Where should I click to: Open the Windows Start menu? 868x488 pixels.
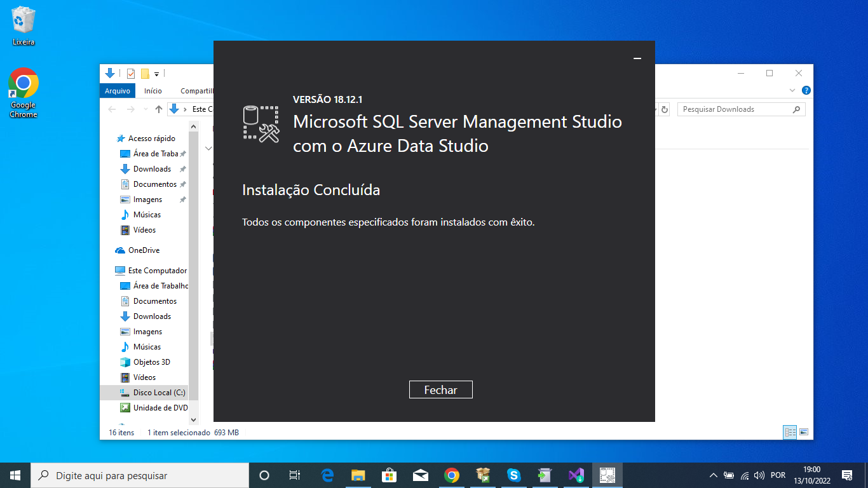point(15,475)
